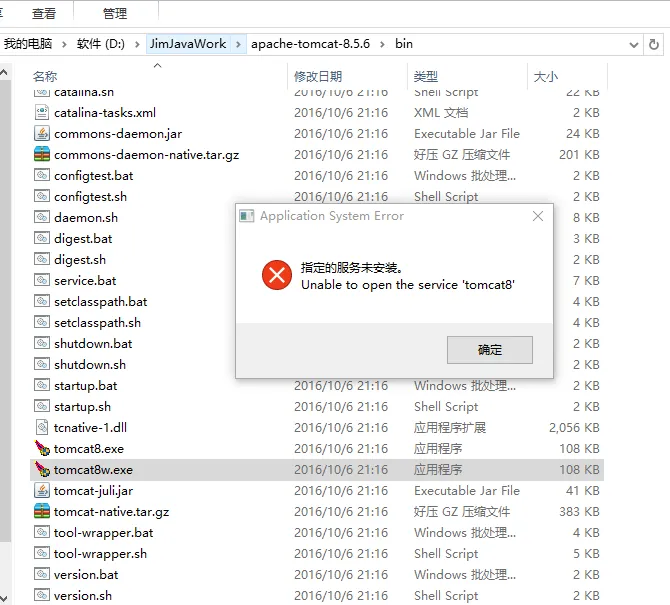Image resolution: width=670 pixels, height=605 pixels.
Task: Click the shutdown.bat file icon
Action: point(41,343)
